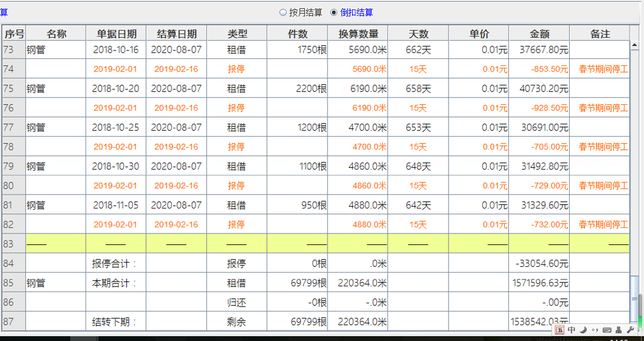This screenshot has height=341, width=644.
Task: Click amount cell 30691.00元
Action: [539, 127]
